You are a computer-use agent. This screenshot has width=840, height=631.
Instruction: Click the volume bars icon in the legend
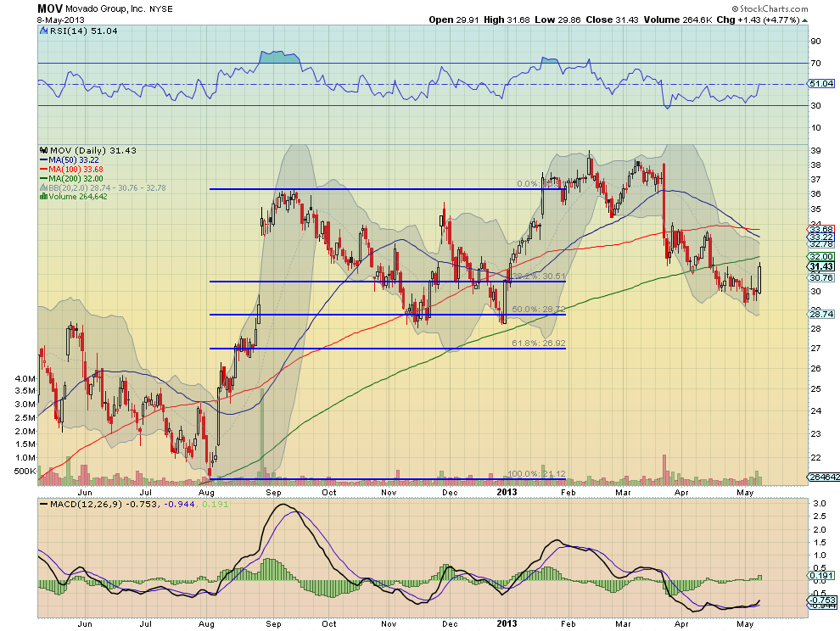(x=44, y=197)
